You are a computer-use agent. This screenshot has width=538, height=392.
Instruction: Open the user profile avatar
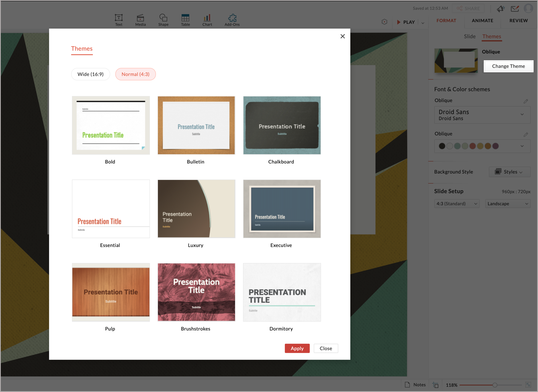click(528, 8)
